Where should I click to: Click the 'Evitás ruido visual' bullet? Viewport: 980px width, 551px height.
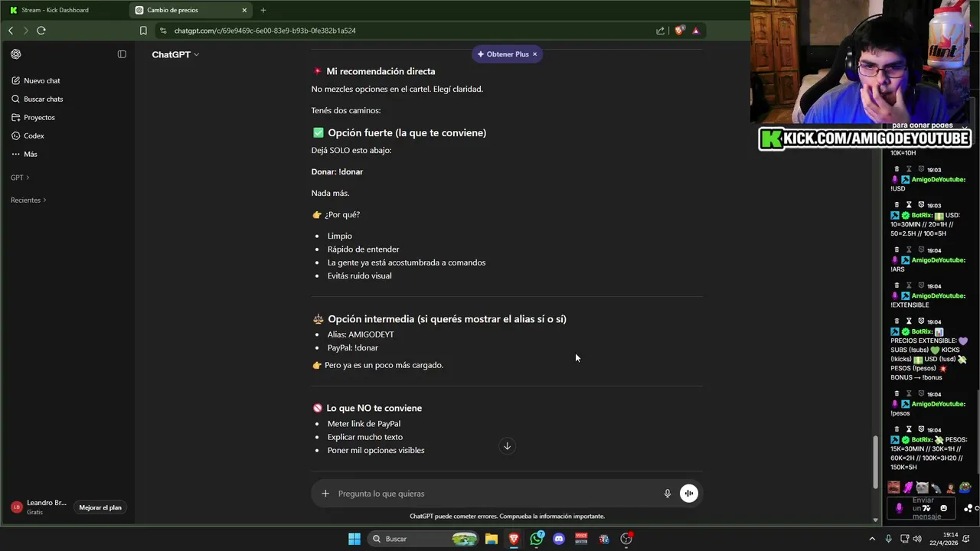pyautogui.click(x=359, y=275)
